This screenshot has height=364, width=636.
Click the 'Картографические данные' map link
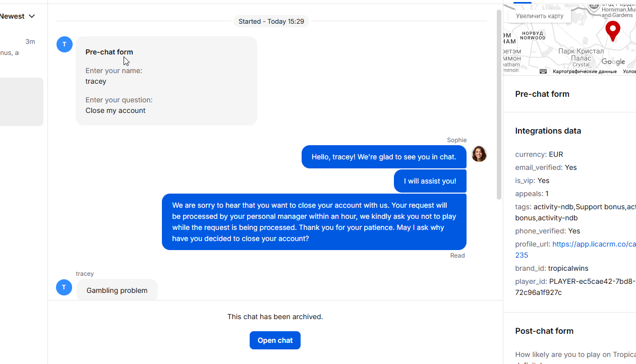click(x=585, y=72)
